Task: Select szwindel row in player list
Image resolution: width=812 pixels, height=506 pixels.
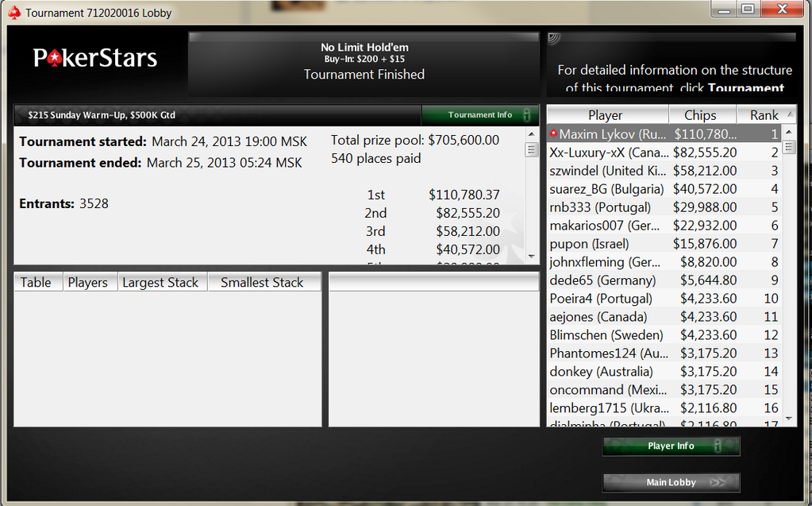Action: pyautogui.click(x=664, y=171)
